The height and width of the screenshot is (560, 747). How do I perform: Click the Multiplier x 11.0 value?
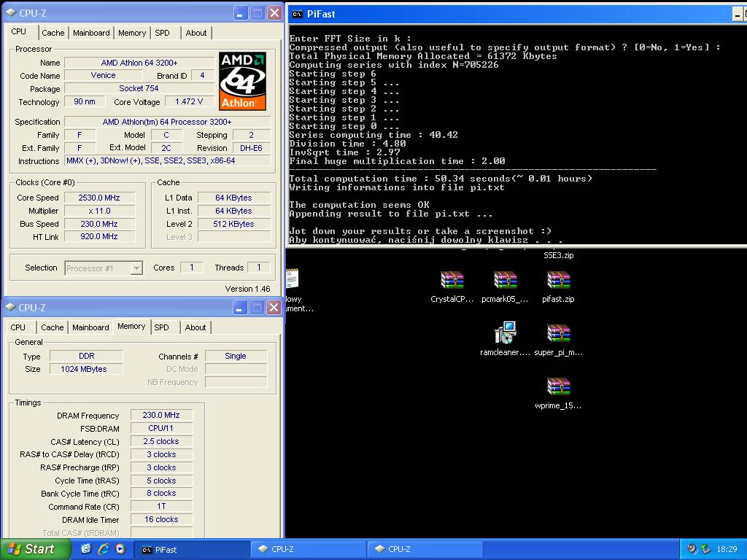tap(99, 211)
